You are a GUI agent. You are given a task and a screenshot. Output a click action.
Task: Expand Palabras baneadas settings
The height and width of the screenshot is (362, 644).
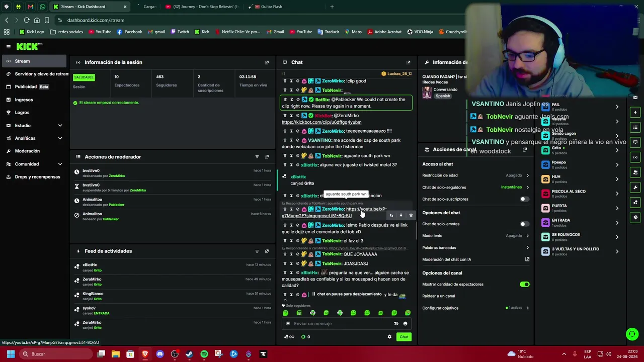(x=476, y=248)
